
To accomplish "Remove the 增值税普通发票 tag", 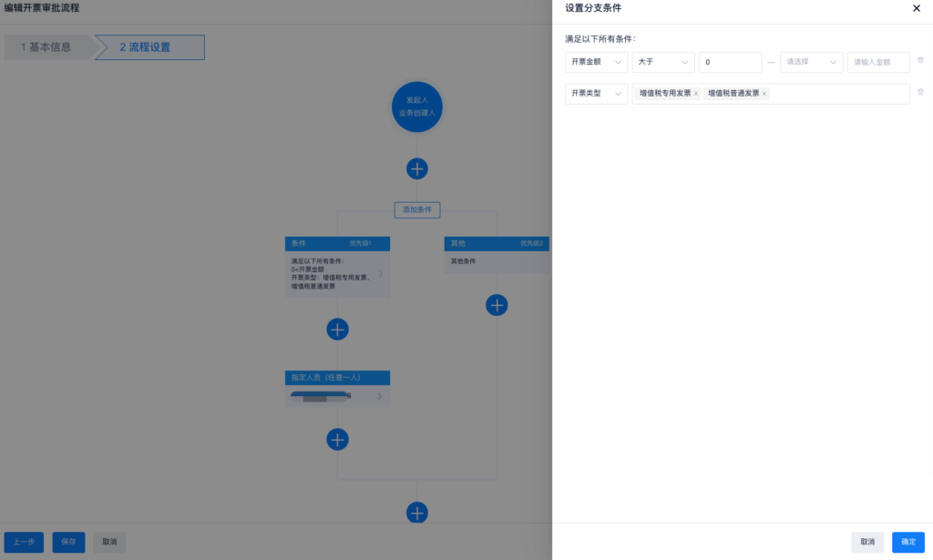I will pos(764,94).
